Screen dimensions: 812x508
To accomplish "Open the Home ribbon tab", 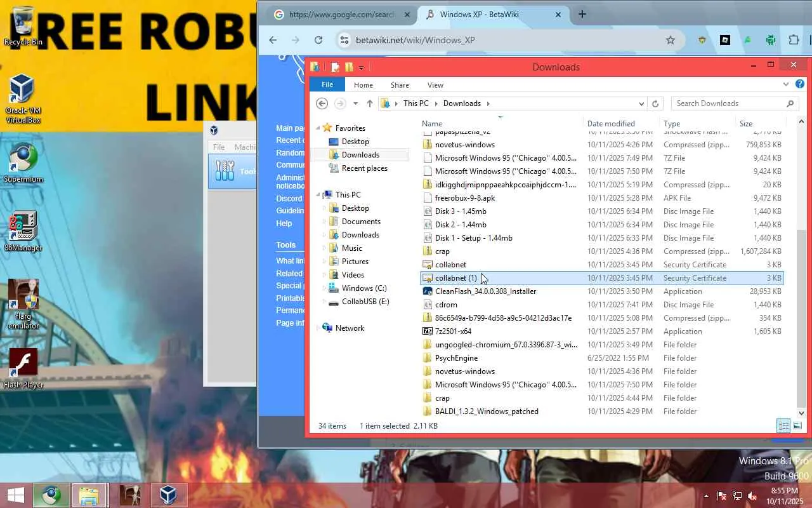I will [x=363, y=85].
